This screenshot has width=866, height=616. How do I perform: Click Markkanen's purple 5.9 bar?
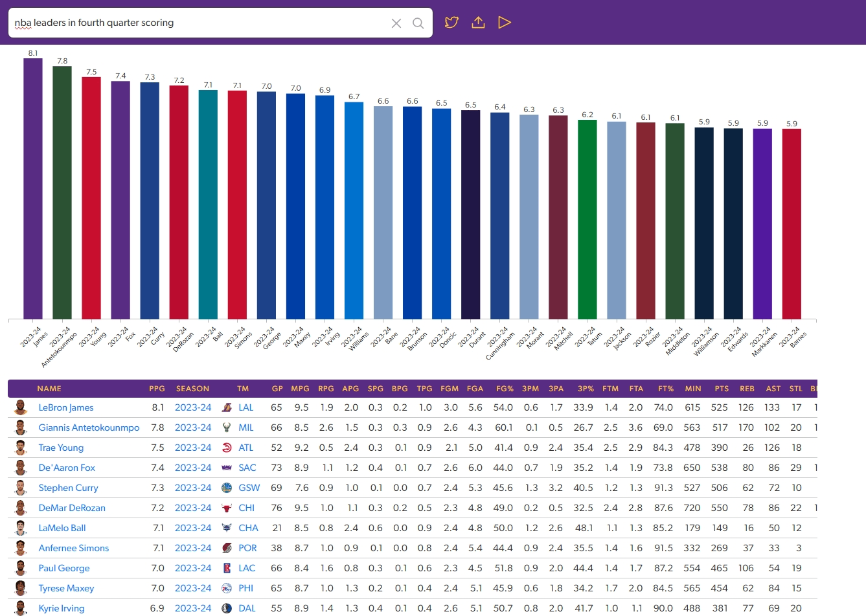coord(762,224)
